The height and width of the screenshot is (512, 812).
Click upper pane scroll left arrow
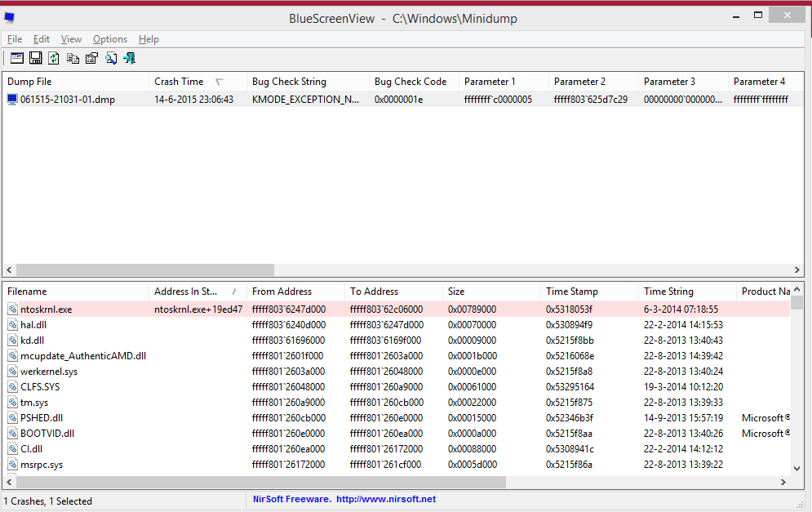point(9,270)
